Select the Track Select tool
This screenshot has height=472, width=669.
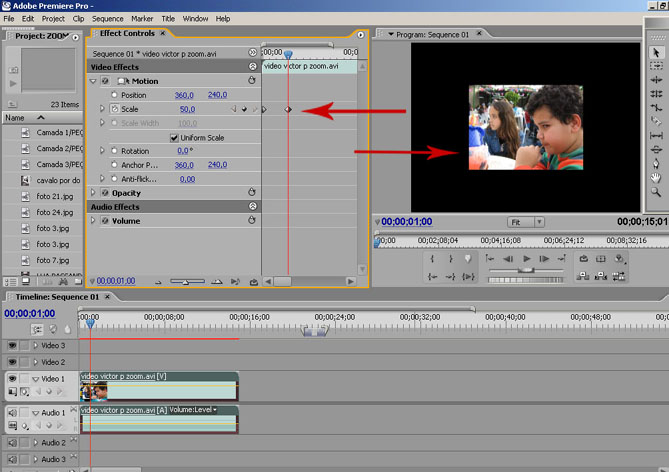[x=656, y=66]
